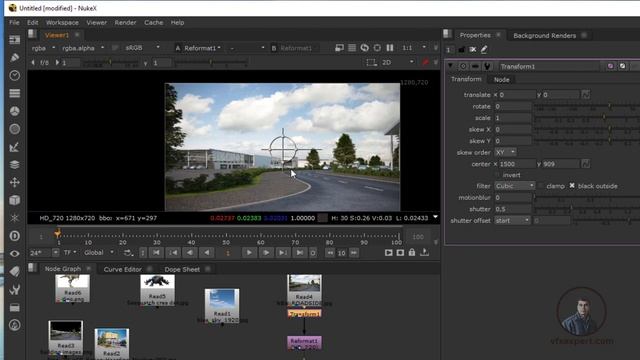Viewport: 640px width, 360px height.
Task: Switch to the Background Renders tab
Action: coord(544,36)
